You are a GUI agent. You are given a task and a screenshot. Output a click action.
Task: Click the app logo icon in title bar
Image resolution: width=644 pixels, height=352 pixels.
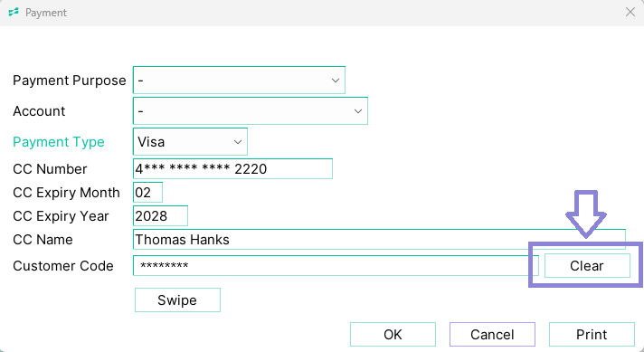[14, 13]
